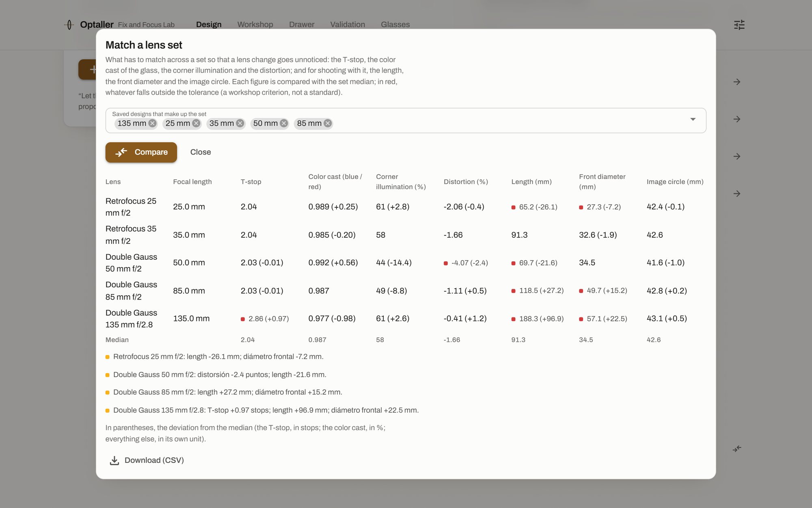Click the Optaller logo icon
812x508 pixels.
tap(69, 25)
